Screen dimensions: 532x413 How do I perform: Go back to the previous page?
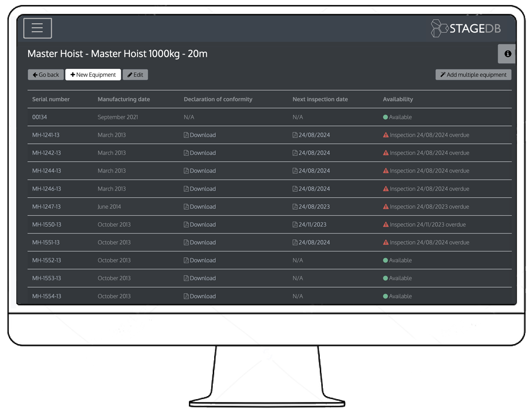pos(46,75)
